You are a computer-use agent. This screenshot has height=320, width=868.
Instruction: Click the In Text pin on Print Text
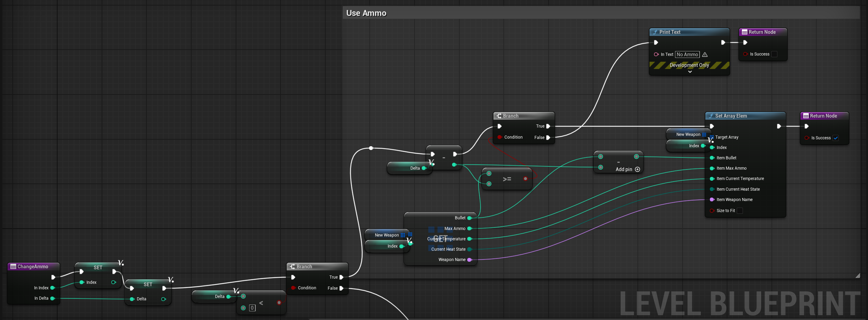click(656, 54)
